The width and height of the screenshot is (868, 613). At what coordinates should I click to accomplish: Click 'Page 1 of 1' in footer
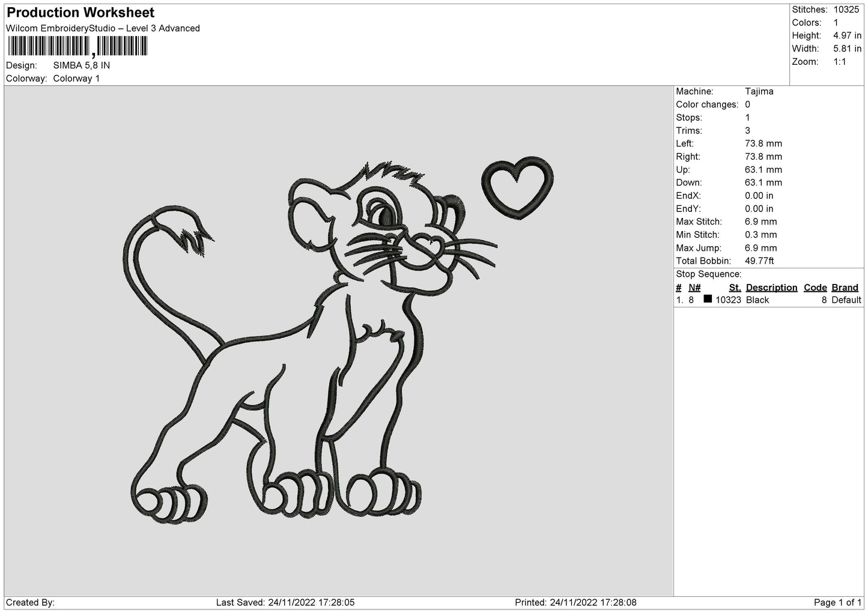click(837, 602)
